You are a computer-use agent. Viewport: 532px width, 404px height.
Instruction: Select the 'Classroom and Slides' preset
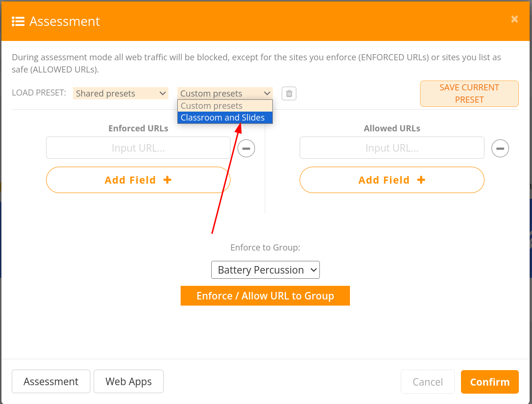pyautogui.click(x=225, y=117)
